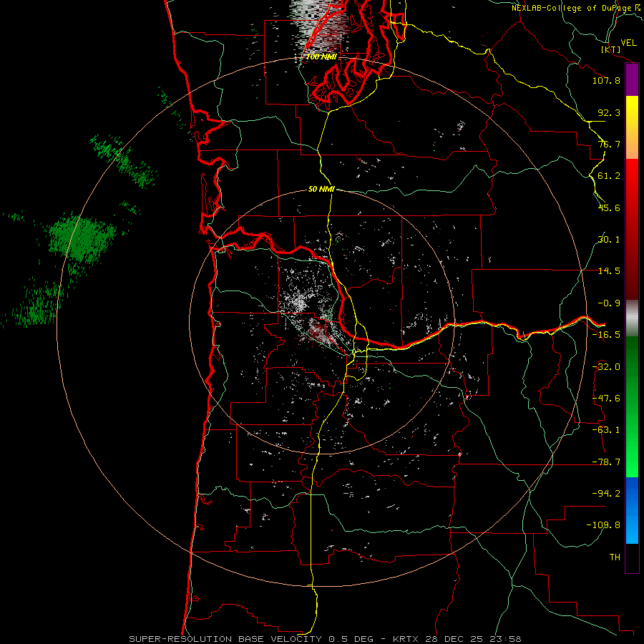Pick the gray near-zero segment of the color bar
Screen dimensions: 644x644
(x=632, y=318)
